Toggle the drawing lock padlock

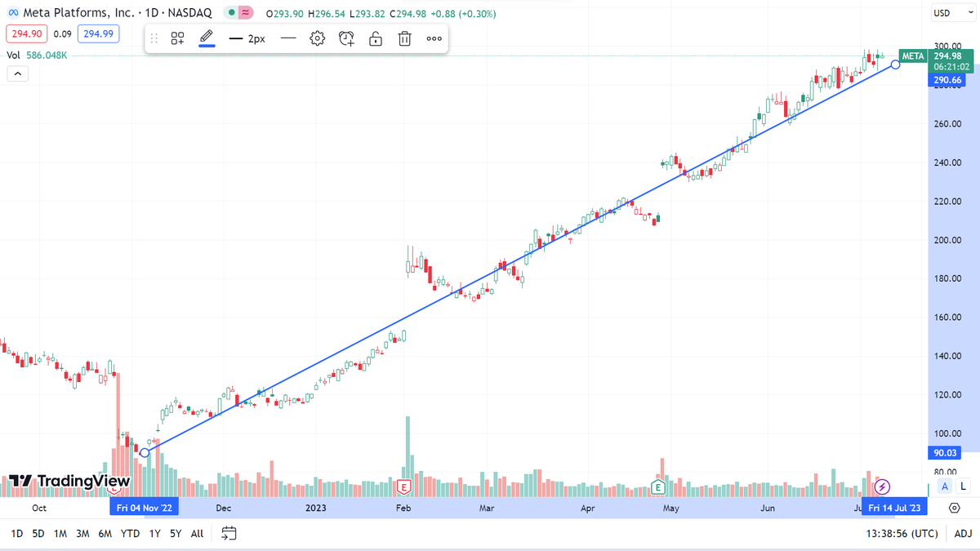376,38
